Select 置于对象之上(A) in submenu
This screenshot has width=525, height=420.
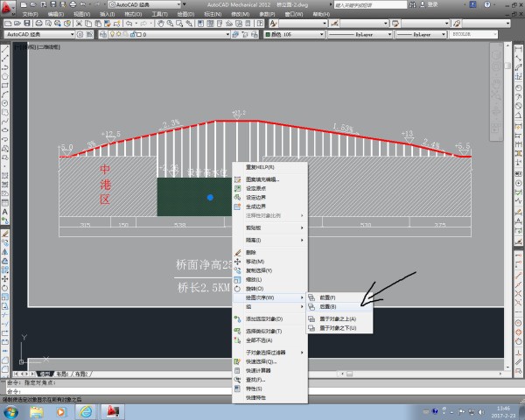tap(338, 319)
